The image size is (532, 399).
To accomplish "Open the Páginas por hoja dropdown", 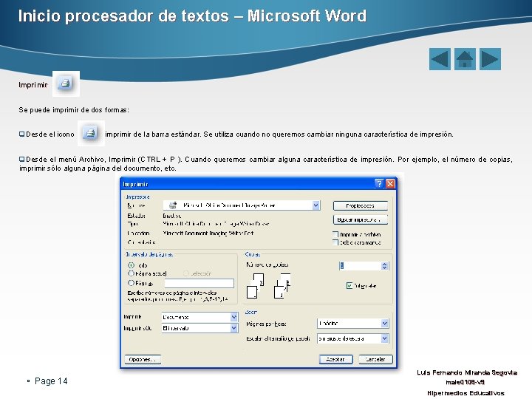I will click(384, 324).
